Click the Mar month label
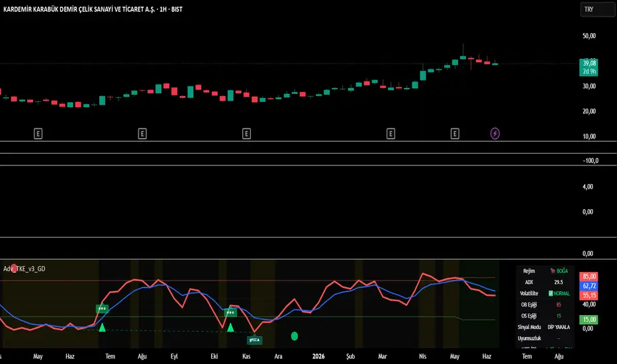This screenshot has height=364, width=617. pos(383,357)
